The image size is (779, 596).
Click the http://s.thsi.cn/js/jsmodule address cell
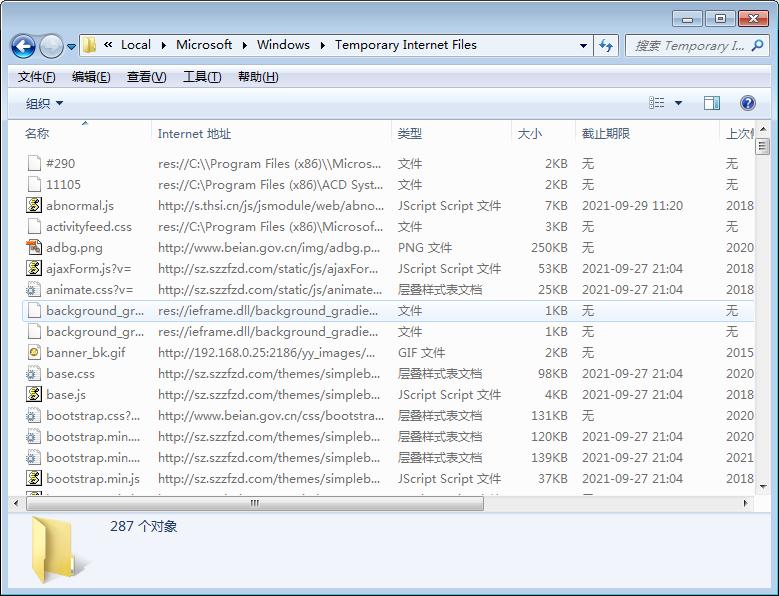tap(271, 206)
